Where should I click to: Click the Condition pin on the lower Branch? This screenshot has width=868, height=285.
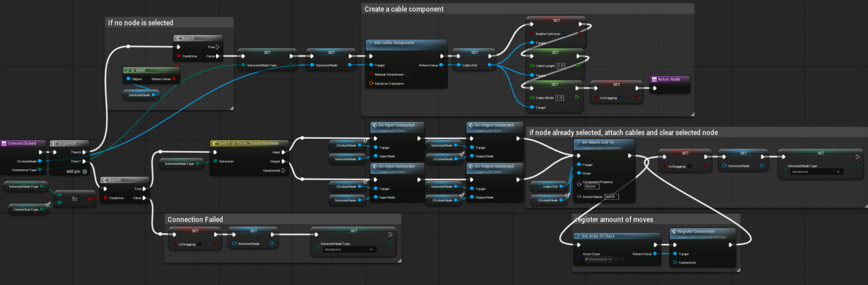pyautogui.click(x=105, y=198)
